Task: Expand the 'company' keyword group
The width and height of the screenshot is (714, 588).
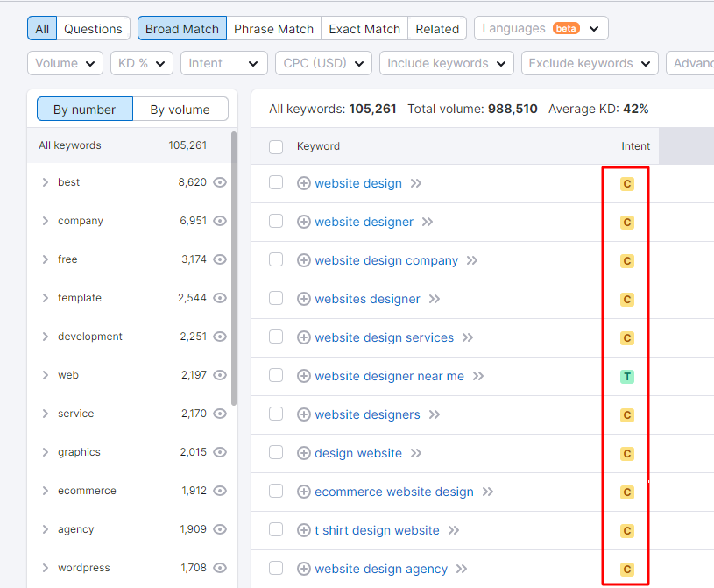Action: tap(45, 221)
